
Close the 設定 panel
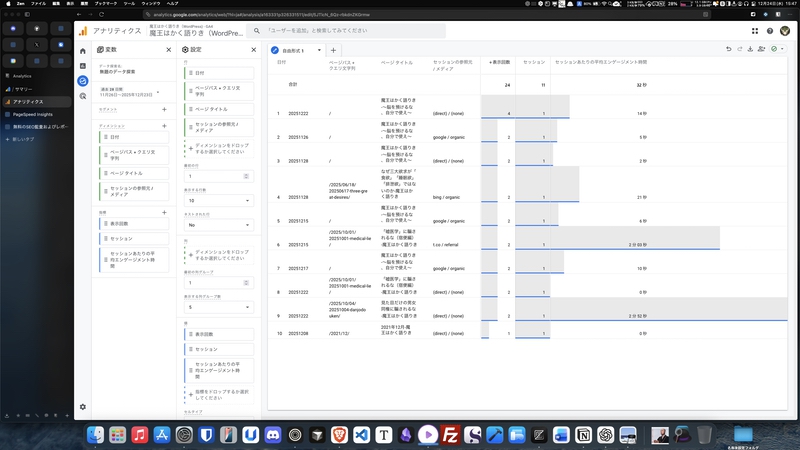253,50
